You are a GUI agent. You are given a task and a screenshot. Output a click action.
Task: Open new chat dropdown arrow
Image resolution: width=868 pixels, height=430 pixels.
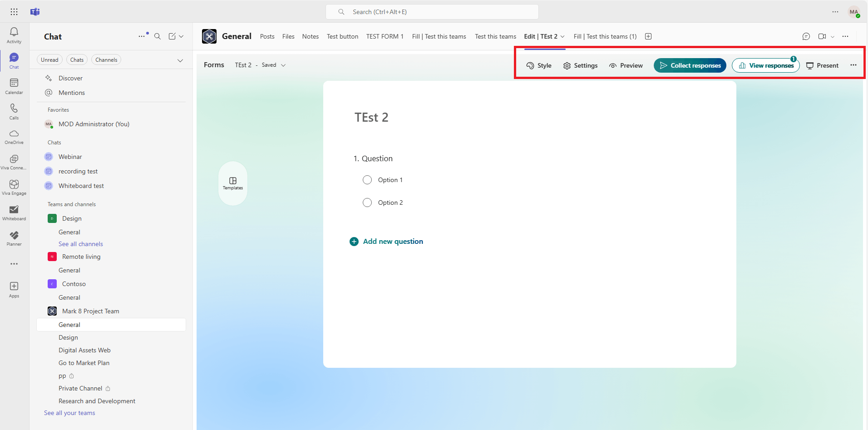[x=182, y=36]
